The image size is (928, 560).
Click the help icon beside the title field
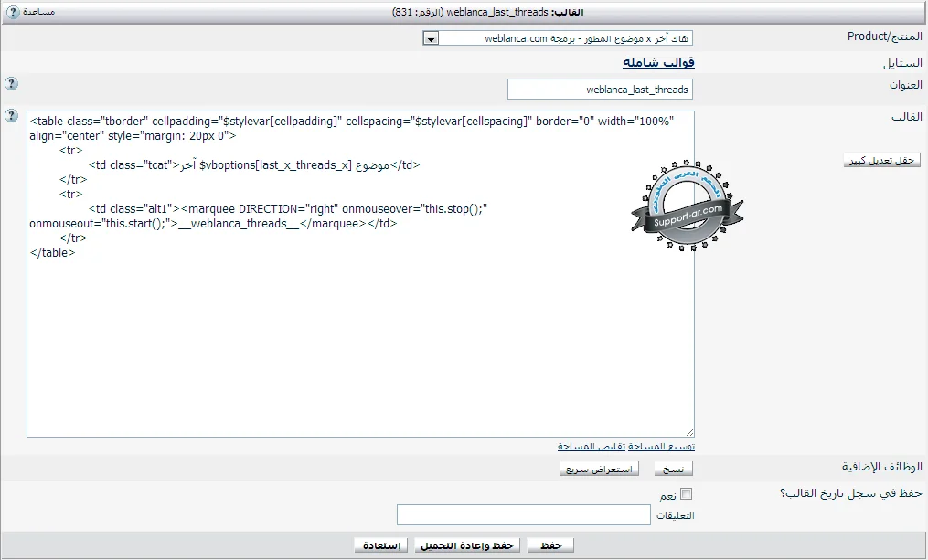tap(11, 84)
